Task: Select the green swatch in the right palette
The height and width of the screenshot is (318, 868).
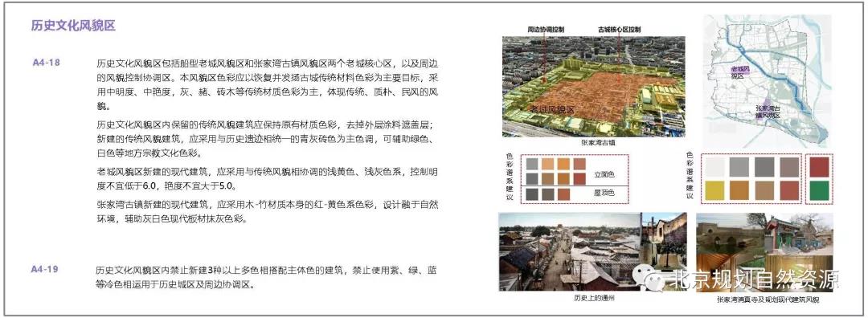Action: coord(819,190)
